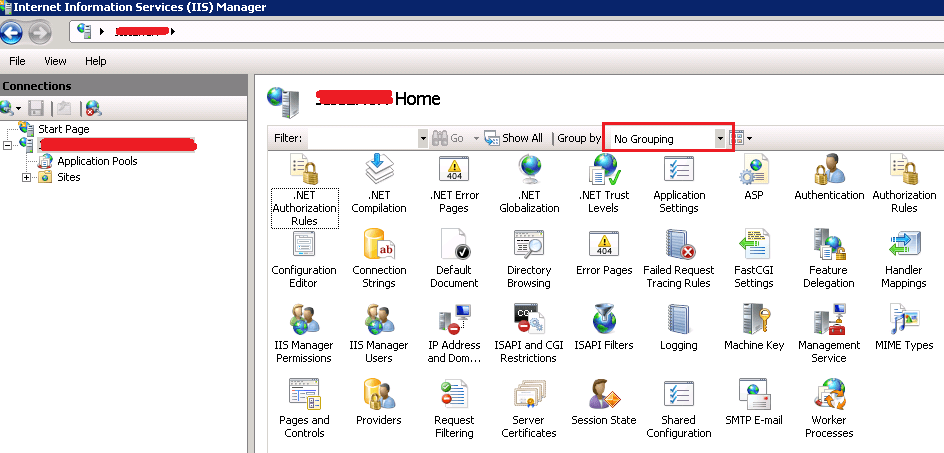Image resolution: width=944 pixels, height=453 pixels.
Task: Open the File menu
Action: [17, 61]
